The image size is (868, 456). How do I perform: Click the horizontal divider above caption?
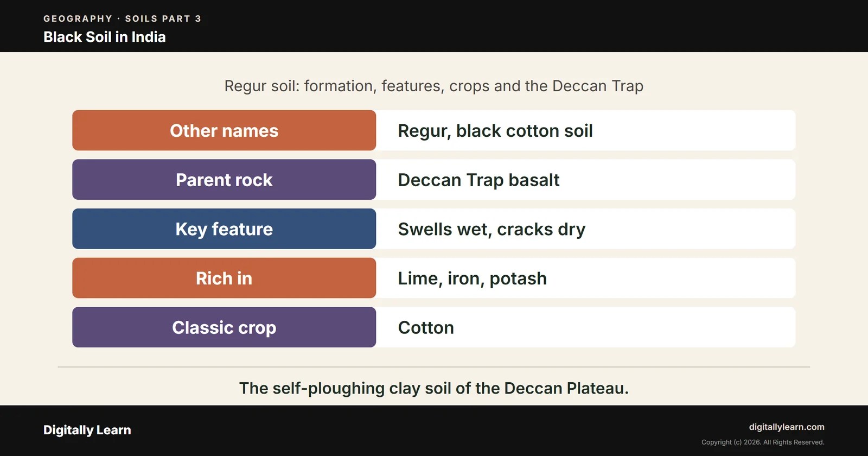(434, 367)
